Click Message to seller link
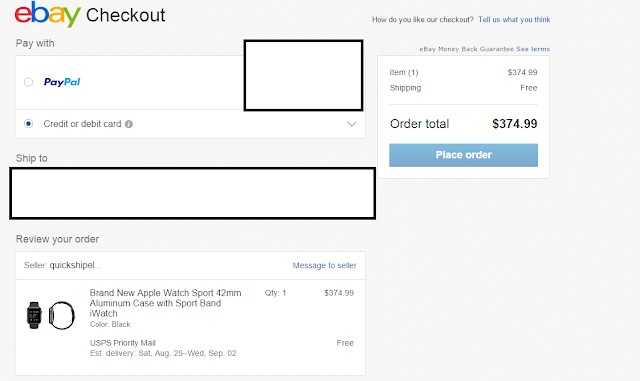Screen dimensions: 640x381 [324, 265]
